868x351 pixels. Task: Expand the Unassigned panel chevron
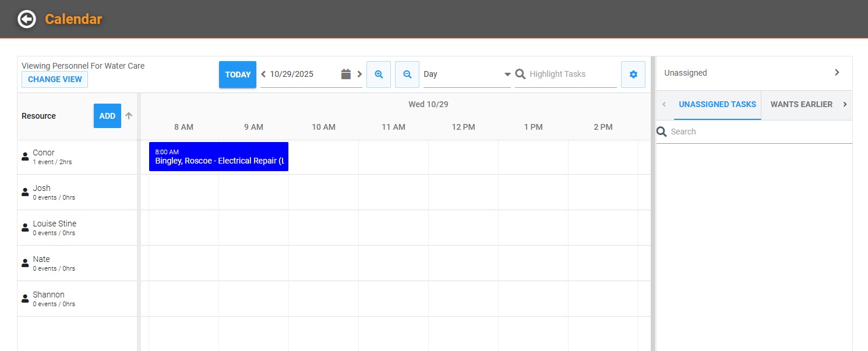click(x=837, y=73)
